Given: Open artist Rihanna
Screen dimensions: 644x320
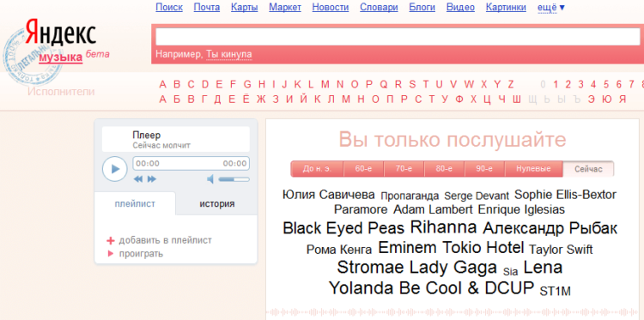Looking at the screenshot, I should click(444, 226).
